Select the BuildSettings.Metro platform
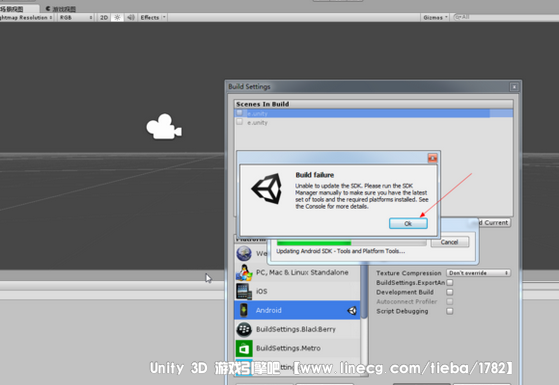The image size is (559, 385). pos(297,348)
